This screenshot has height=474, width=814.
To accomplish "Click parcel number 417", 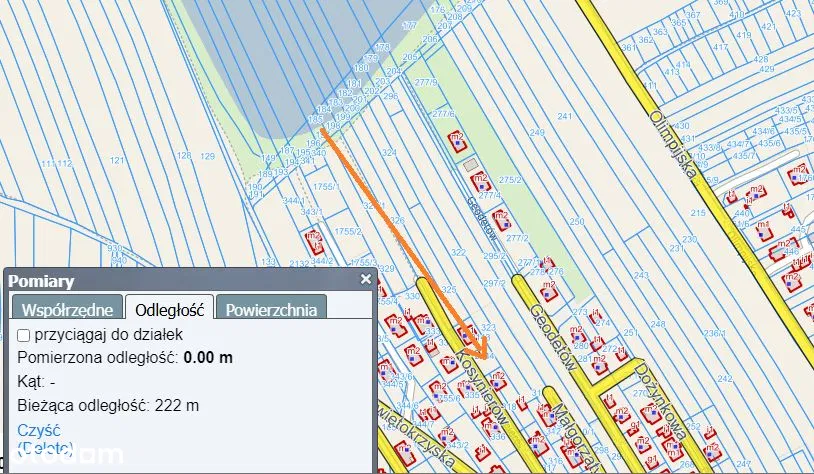I will point(720,47).
